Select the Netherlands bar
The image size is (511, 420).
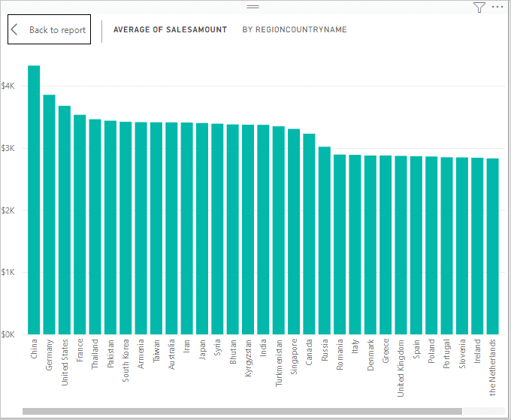pos(493,246)
